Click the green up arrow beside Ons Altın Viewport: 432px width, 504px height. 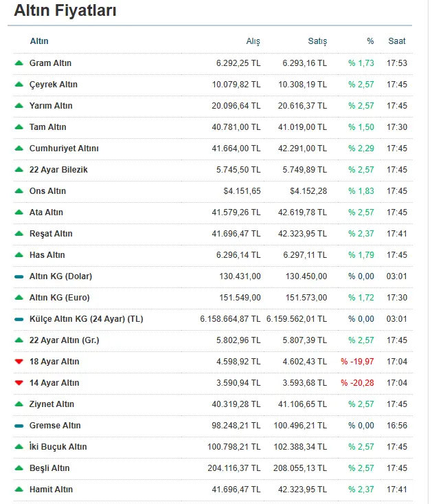(x=19, y=191)
